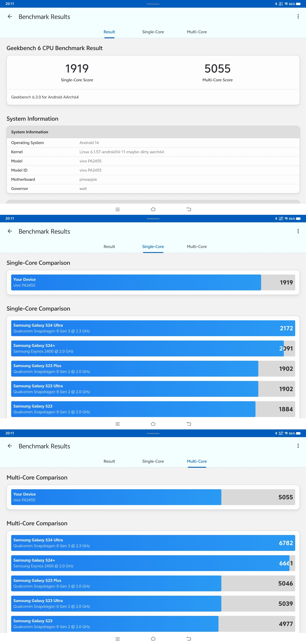Tap Wi-Fi icon in status bar above the Result screen

pyautogui.click(x=286, y=4)
